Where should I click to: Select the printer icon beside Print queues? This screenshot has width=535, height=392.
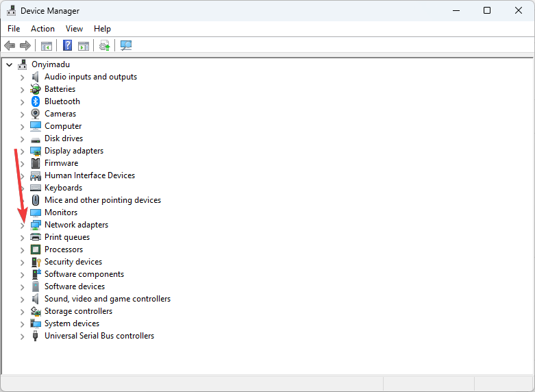(36, 237)
